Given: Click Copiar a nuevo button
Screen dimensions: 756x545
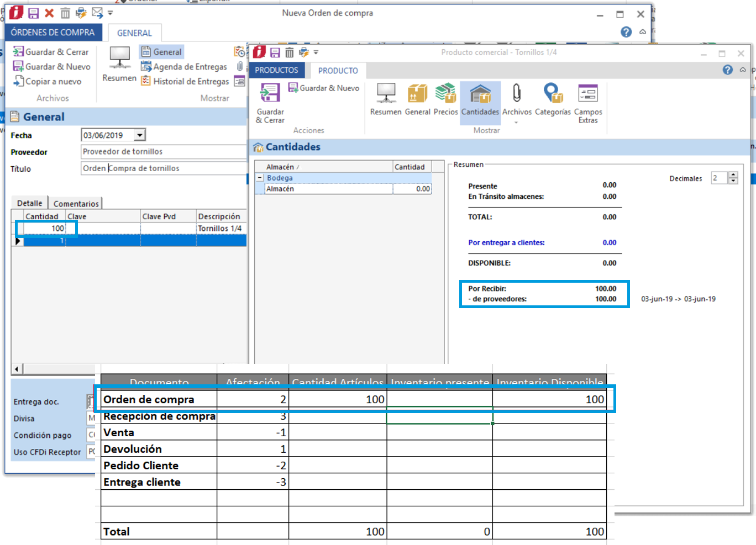Looking at the screenshot, I should click(x=48, y=82).
